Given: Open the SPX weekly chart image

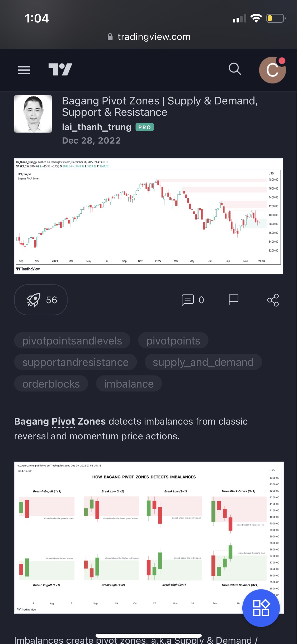Looking at the screenshot, I should click(x=148, y=216).
